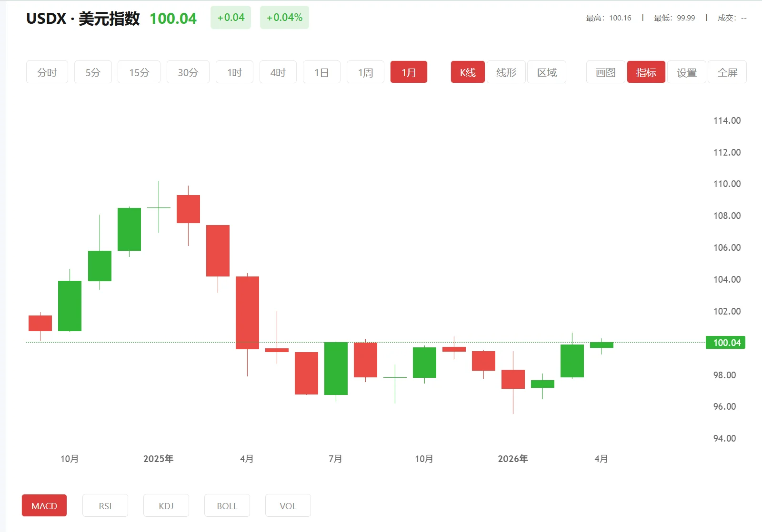This screenshot has height=532, width=762.
Task: Switch to 1周 weekly chart
Action: pyautogui.click(x=365, y=72)
